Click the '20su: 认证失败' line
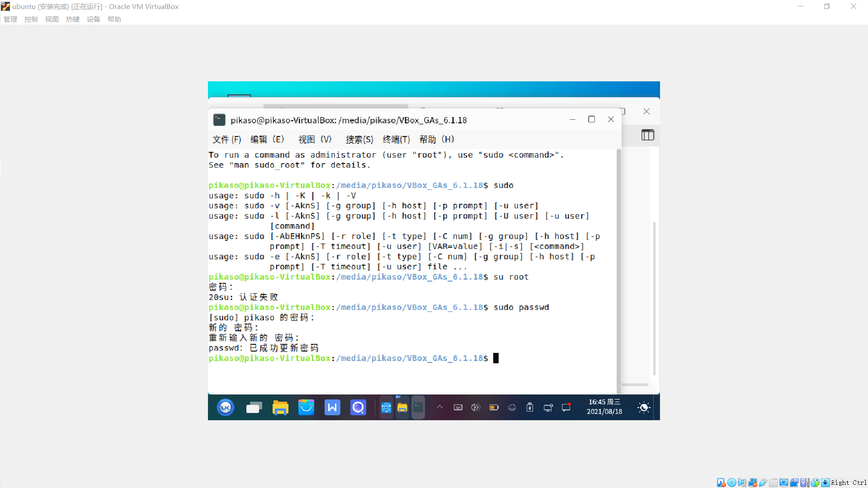 pyautogui.click(x=243, y=297)
